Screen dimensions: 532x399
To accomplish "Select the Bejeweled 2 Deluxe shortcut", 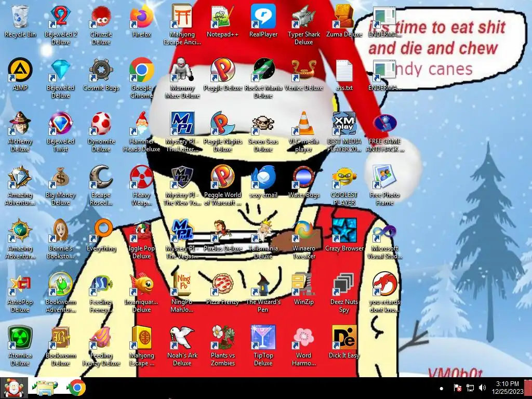I will (60, 17).
